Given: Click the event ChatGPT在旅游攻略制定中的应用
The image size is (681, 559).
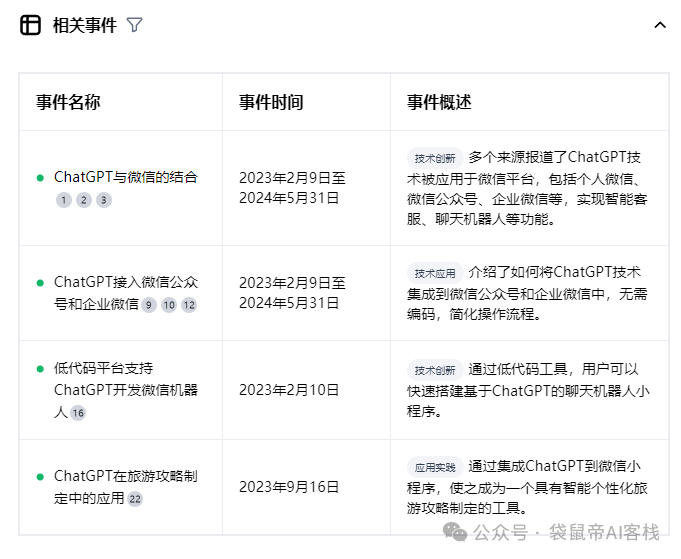Looking at the screenshot, I should (126, 487).
